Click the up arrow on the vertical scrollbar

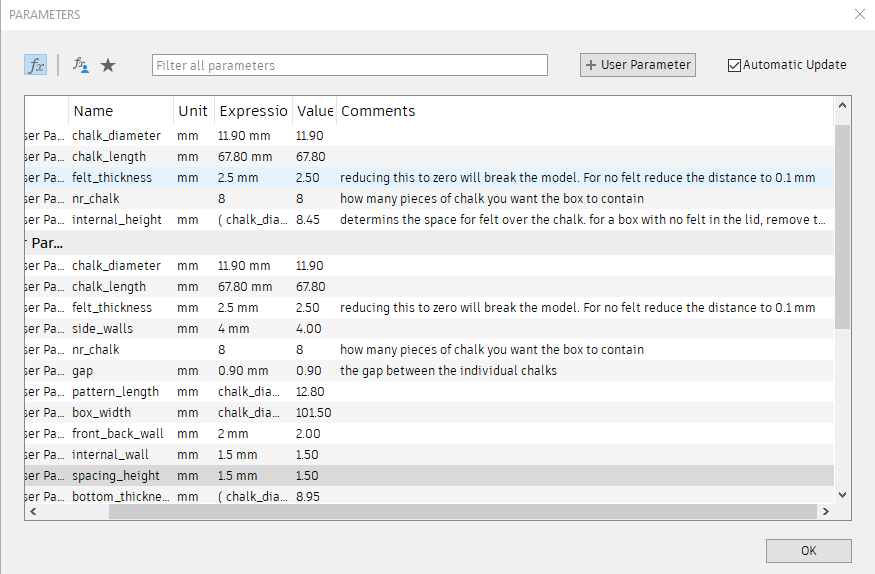click(843, 105)
